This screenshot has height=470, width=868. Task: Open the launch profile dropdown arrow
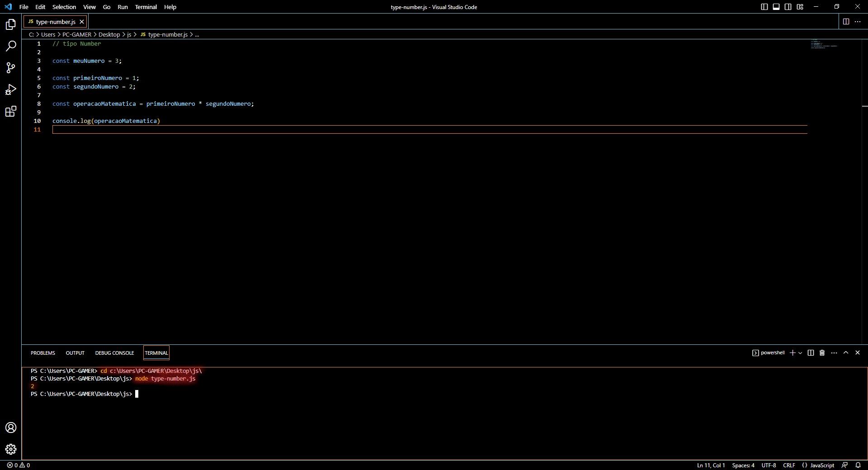coord(800,353)
